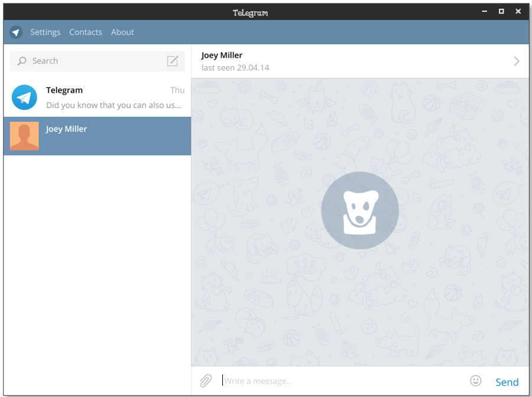Screen dimensions: 532x397
Task: Click the Telegram paper plane logo icon
Action: coord(15,32)
